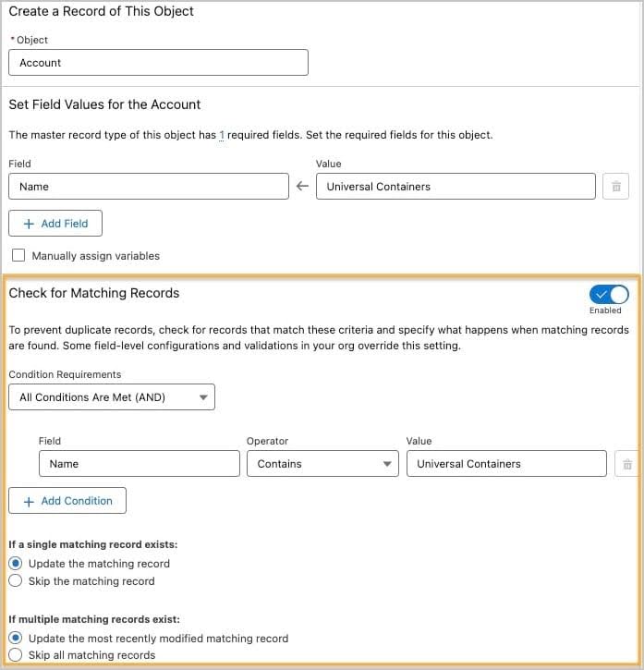Click the Add Field button
The height and width of the screenshot is (670, 644).
(x=55, y=224)
